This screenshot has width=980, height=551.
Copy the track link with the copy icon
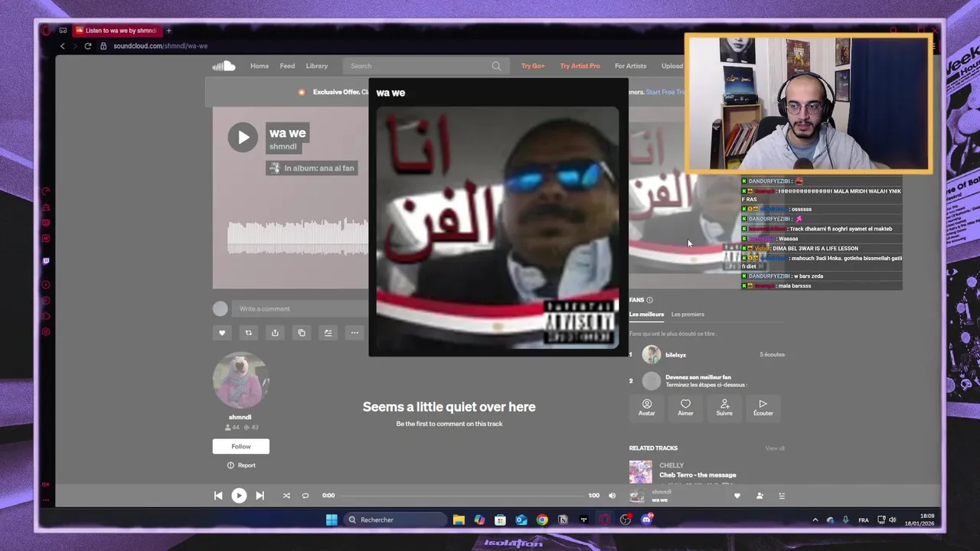click(x=302, y=333)
